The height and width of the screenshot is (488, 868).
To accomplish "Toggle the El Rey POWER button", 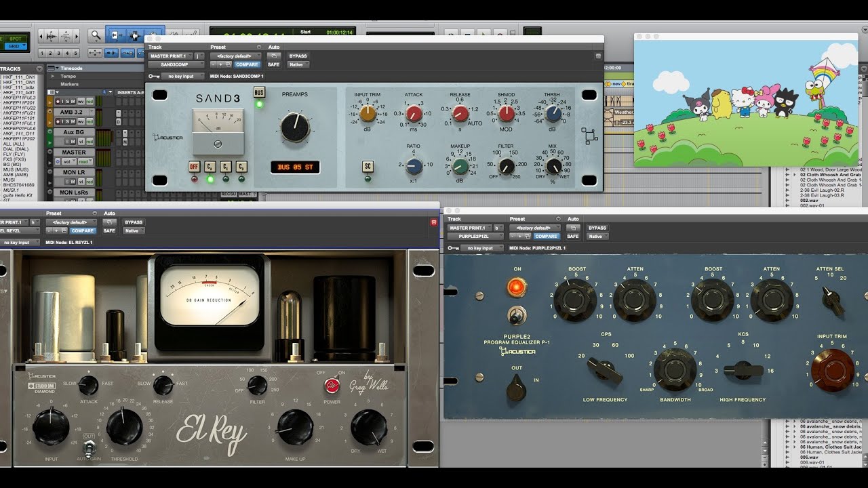I will [x=332, y=386].
